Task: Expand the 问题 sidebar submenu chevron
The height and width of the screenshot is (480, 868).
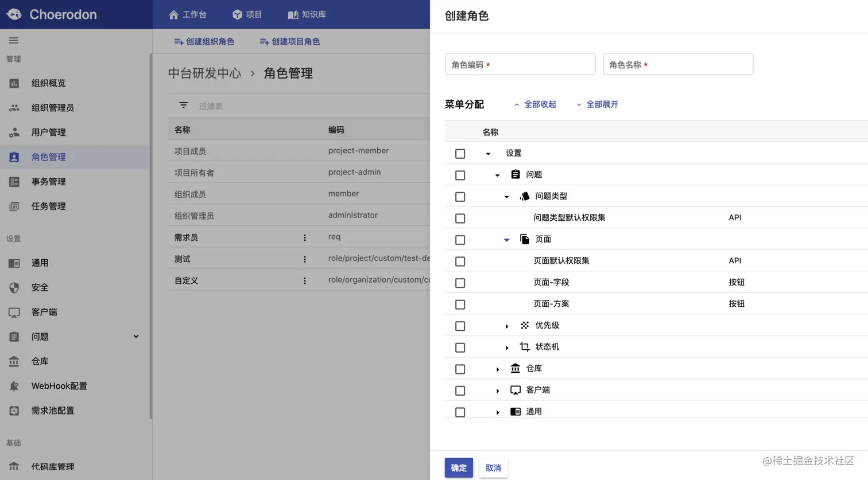Action: pos(136,337)
